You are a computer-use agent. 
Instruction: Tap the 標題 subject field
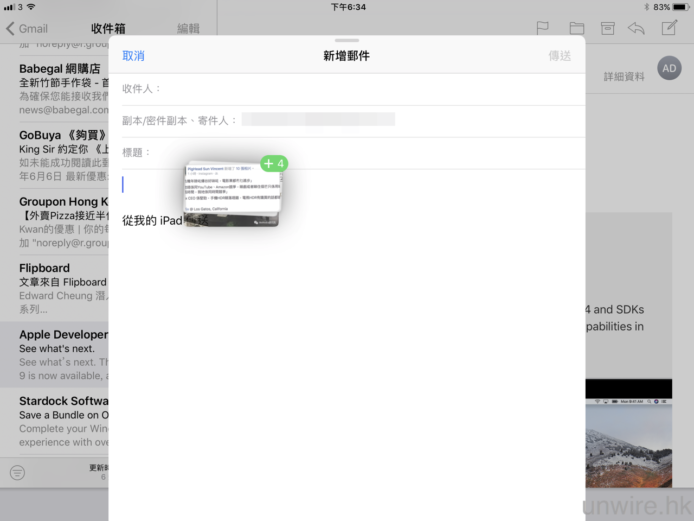click(x=350, y=152)
